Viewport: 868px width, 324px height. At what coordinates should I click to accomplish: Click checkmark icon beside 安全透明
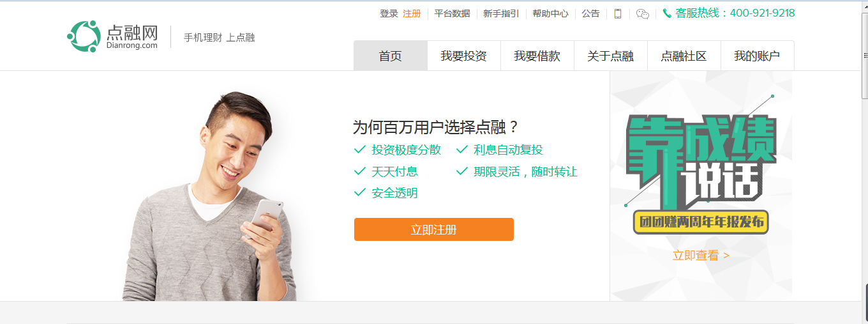360,192
